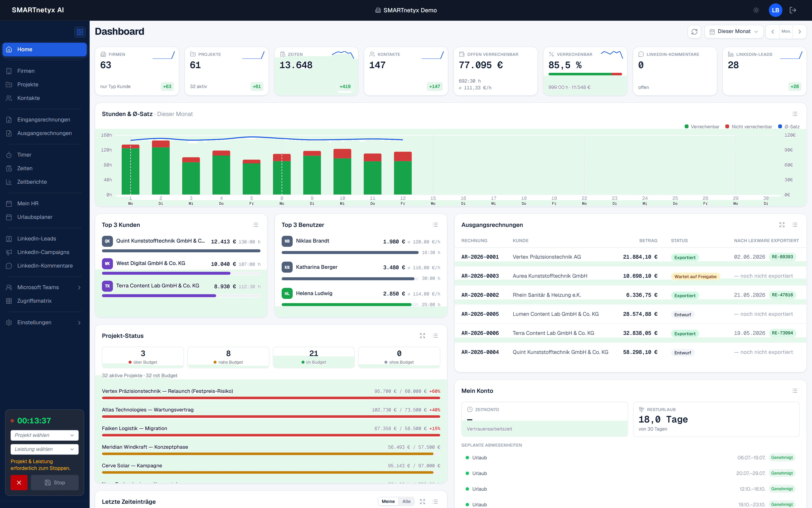Click the Wartet auf Freigabe status badge
The width and height of the screenshot is (812, 508).
point(695,276)
